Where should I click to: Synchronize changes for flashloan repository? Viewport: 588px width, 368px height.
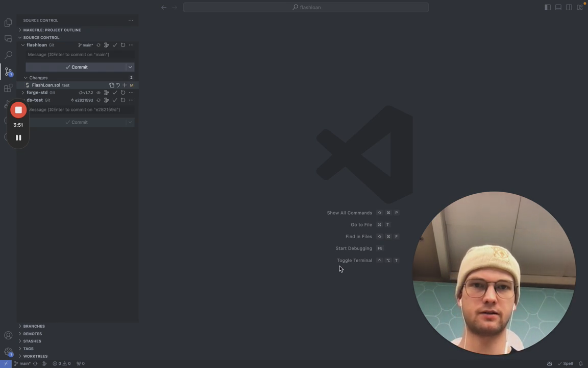click(x=98, y=45)
